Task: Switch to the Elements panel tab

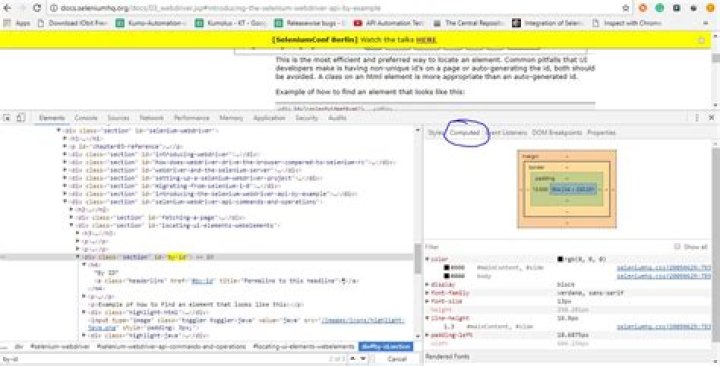Action: pos(52,118)
